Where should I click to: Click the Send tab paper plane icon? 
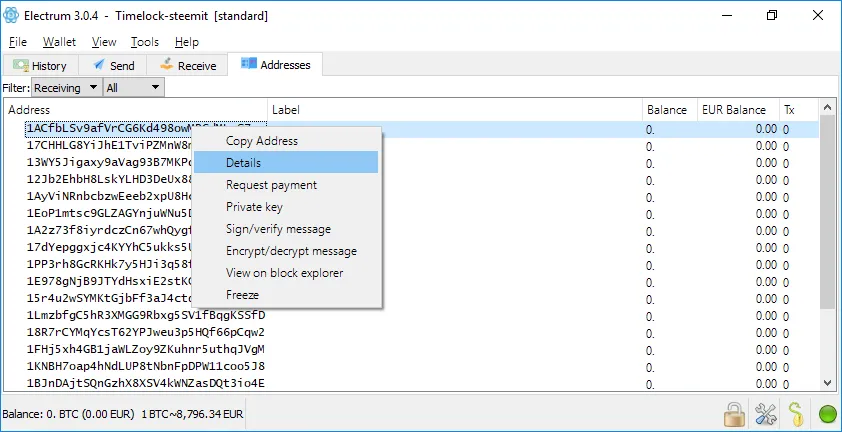[x=99, y=65]
